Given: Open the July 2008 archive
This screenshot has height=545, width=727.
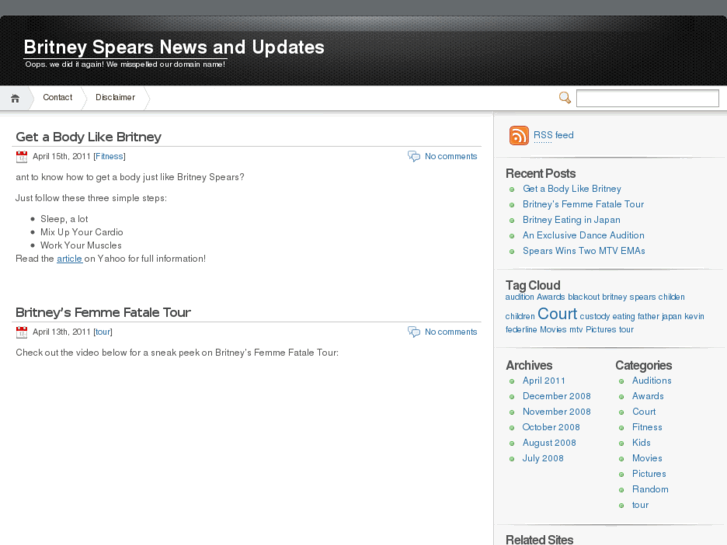Looking at the screenshot, I should [543, 458].
